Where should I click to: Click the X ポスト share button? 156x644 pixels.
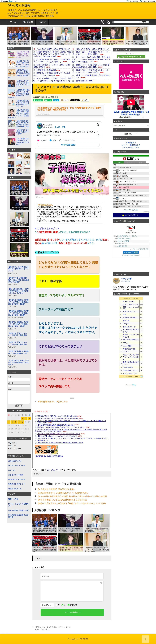click(75, 100)
